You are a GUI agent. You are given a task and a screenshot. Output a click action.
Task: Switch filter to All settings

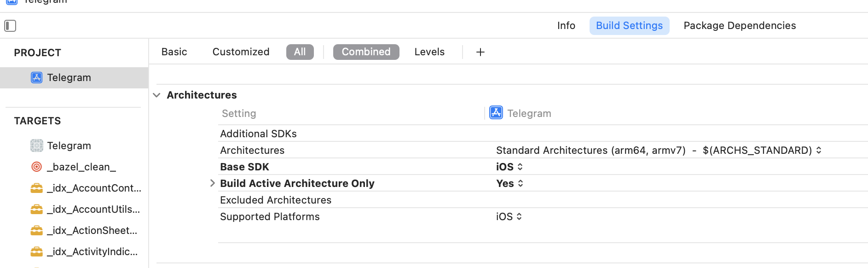(x=300, y=52)
